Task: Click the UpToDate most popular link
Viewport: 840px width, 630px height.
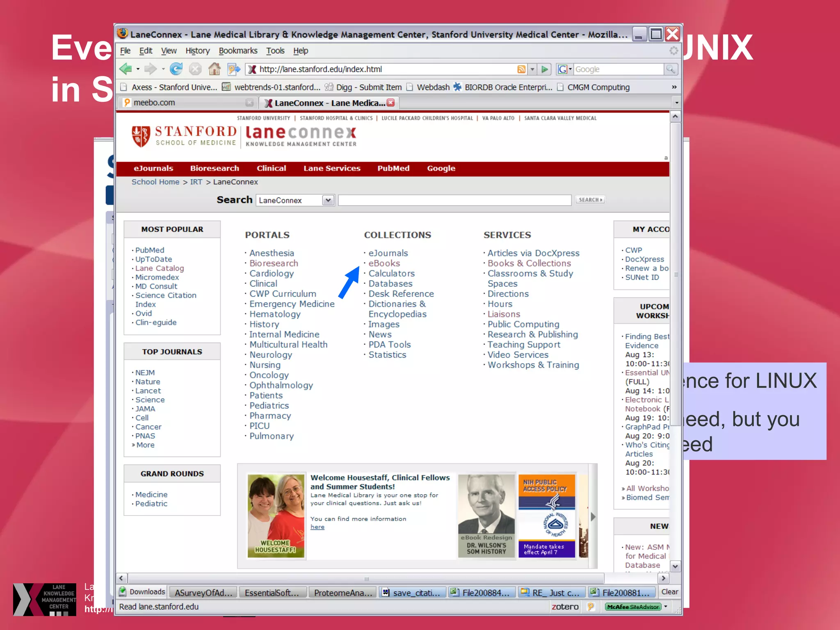Action: 153,259
